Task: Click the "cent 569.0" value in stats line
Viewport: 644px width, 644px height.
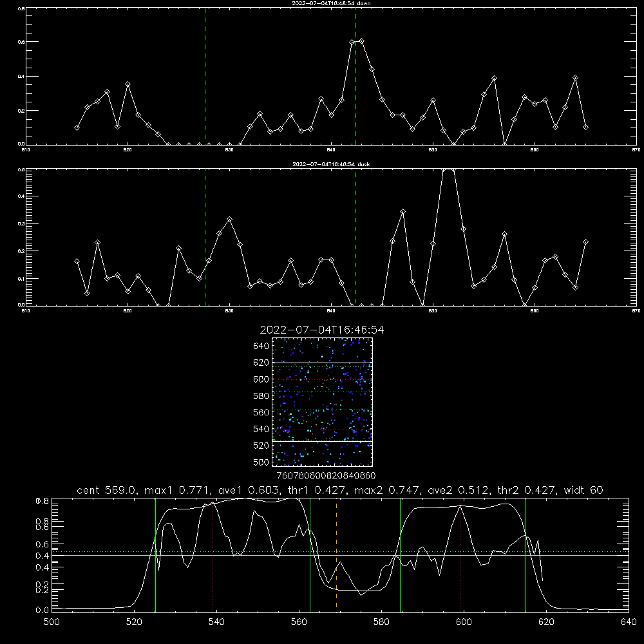Action: 106,490
